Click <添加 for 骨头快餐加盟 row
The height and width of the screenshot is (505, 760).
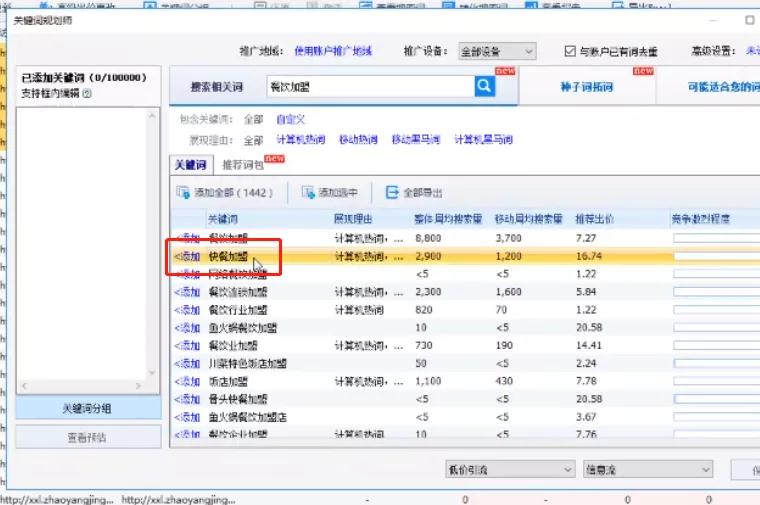click(x=187, y=399)
